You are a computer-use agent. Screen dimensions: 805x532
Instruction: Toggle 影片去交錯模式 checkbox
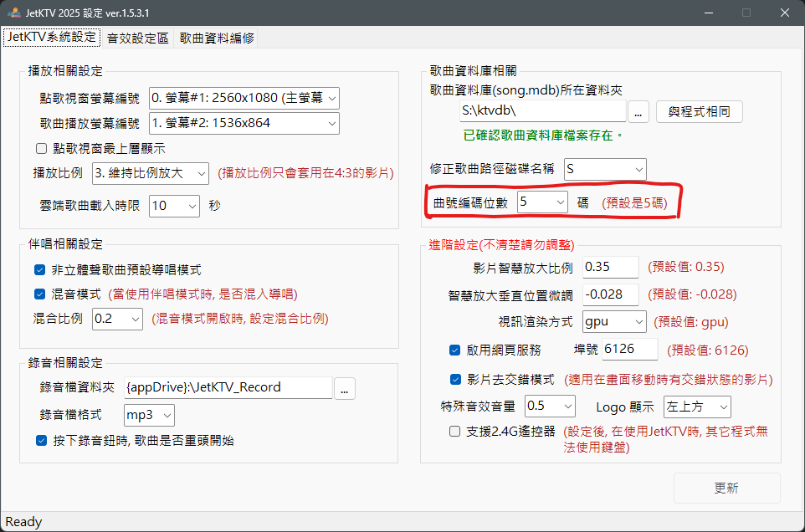coord(455,379)
